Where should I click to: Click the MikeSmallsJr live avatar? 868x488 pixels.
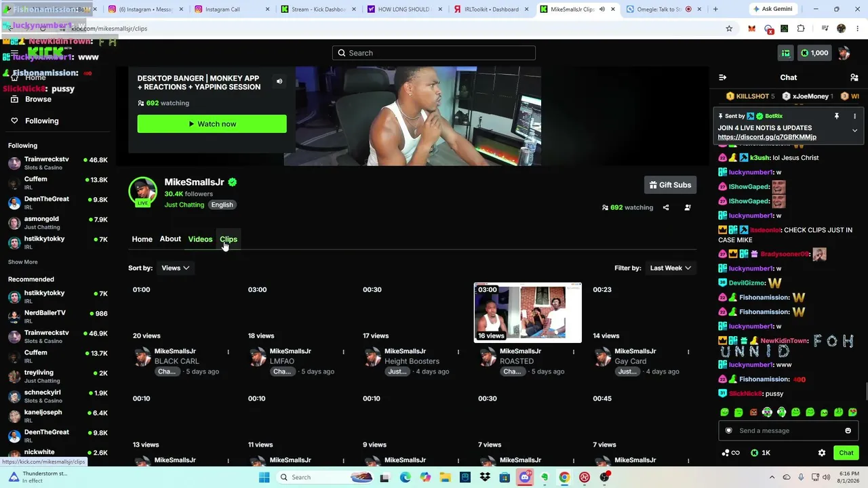142,192
